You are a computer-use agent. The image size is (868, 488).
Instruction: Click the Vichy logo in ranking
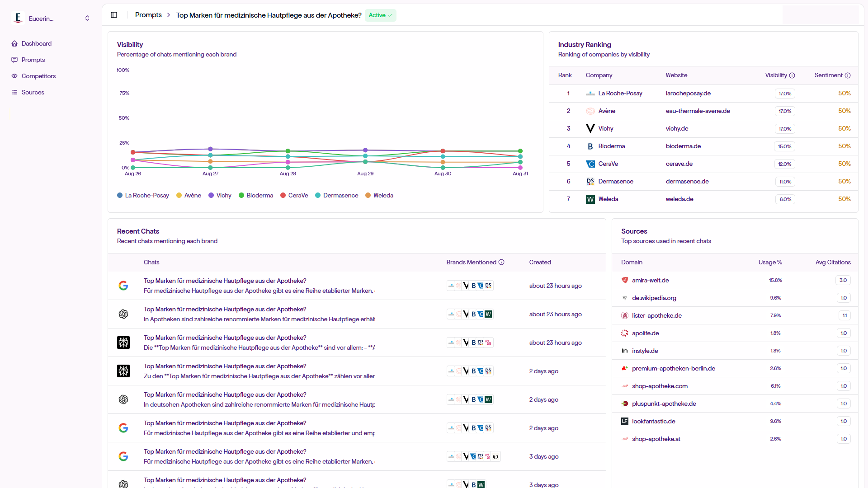click(590, 128)
